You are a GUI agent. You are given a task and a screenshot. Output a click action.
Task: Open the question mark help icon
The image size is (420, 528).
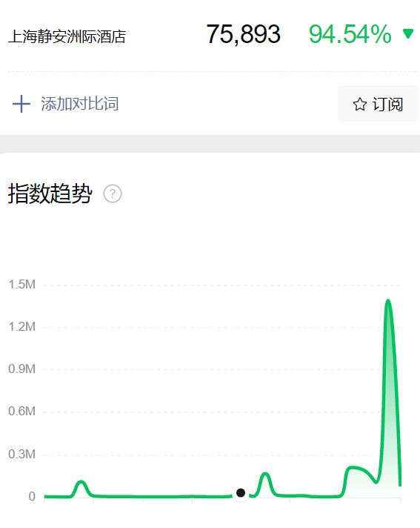click(113, 194)
